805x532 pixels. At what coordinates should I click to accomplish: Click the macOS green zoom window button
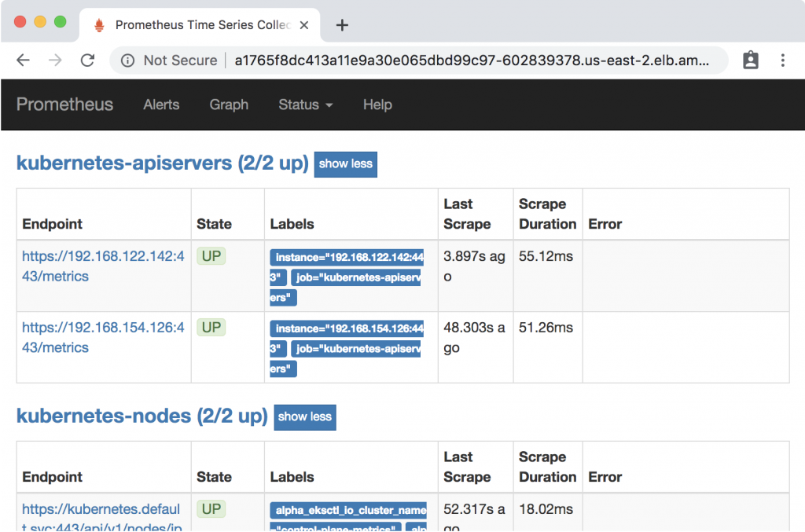coord(60,21)
